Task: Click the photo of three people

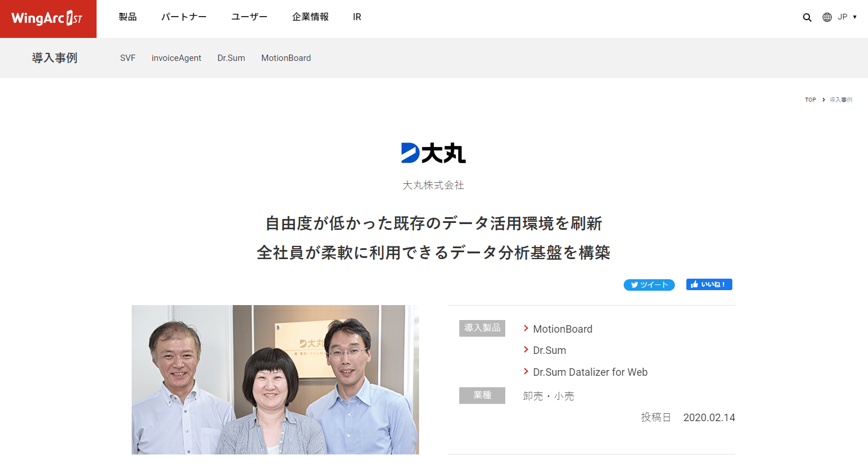Action: click(275, 380)
